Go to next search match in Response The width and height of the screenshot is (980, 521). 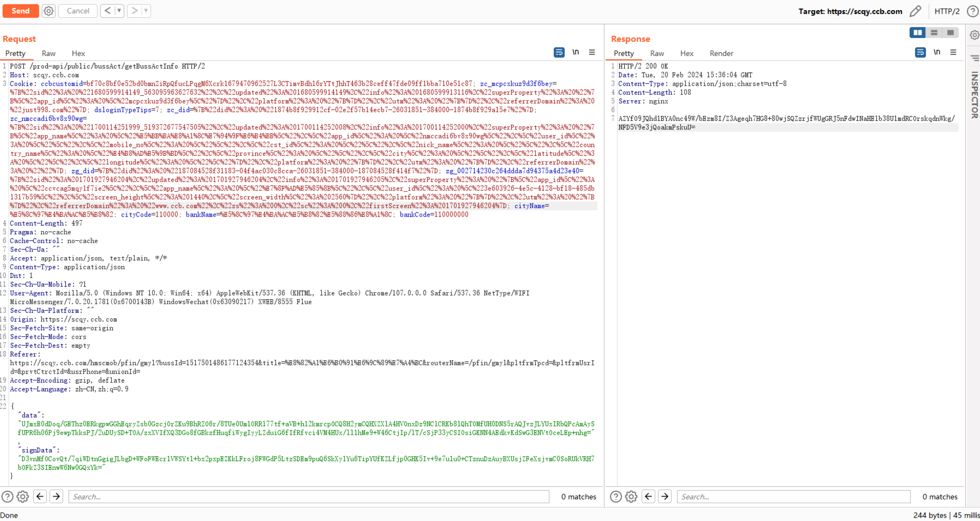click(x=664, y=497)
